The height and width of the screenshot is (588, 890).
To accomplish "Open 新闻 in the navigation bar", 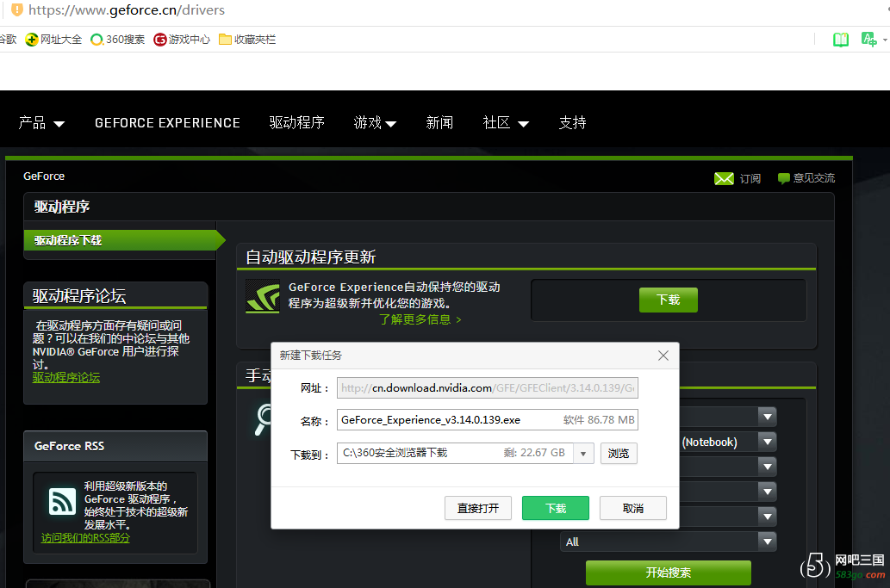I will pos(439,122).
